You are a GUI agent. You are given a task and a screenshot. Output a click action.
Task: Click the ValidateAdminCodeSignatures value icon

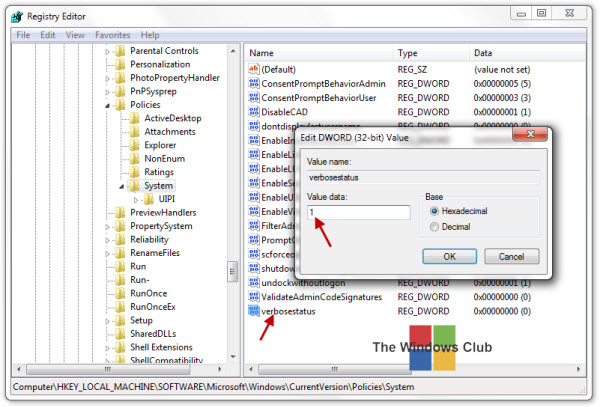click(x=254, y=296)
